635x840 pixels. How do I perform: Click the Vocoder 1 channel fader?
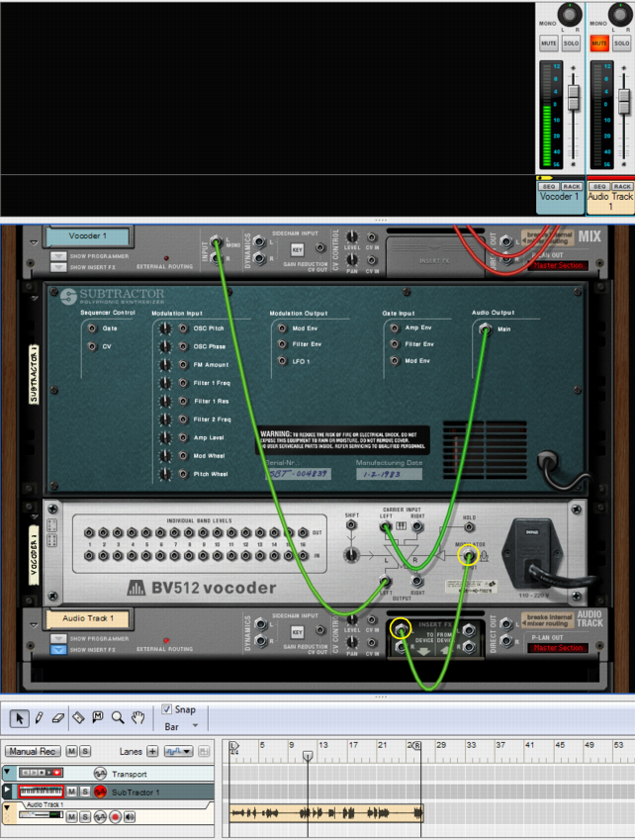573,97
